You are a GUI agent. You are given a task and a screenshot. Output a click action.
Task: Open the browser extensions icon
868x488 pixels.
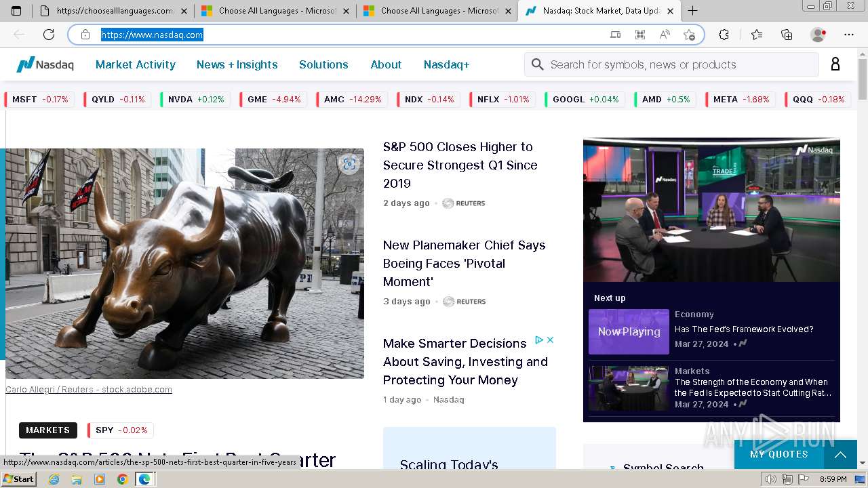point(724,35)
